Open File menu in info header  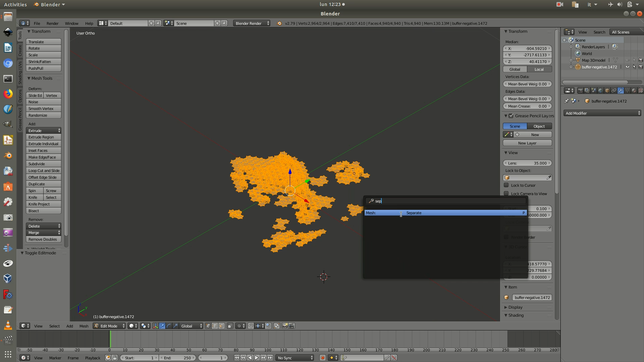pyautogui.click(x=37, y=23)
